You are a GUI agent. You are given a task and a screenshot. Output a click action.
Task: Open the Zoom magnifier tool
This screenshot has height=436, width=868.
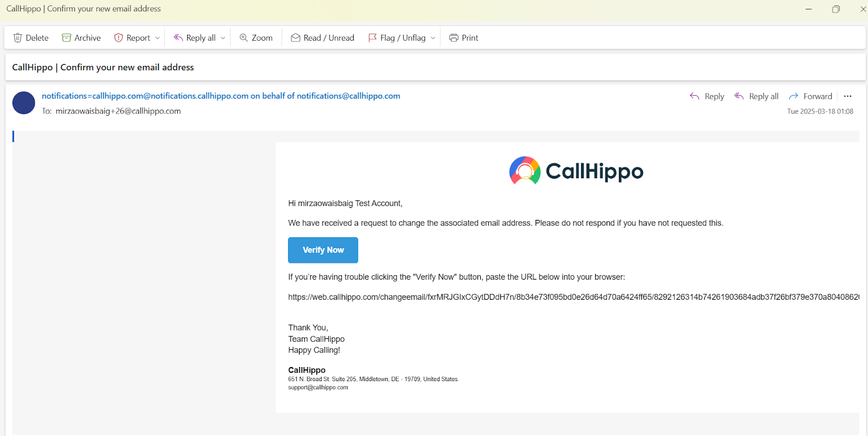pos(256,37)
